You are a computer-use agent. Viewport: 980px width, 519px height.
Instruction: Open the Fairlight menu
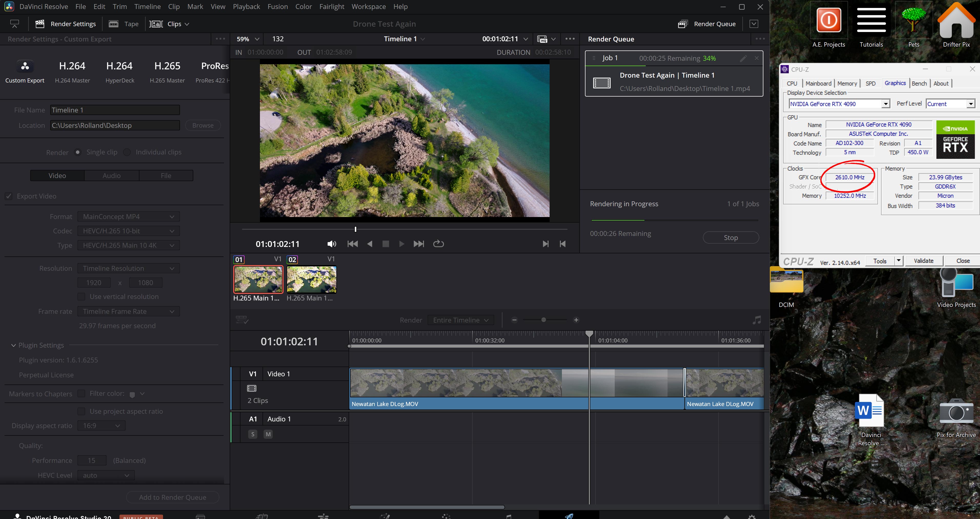point(332,6)
